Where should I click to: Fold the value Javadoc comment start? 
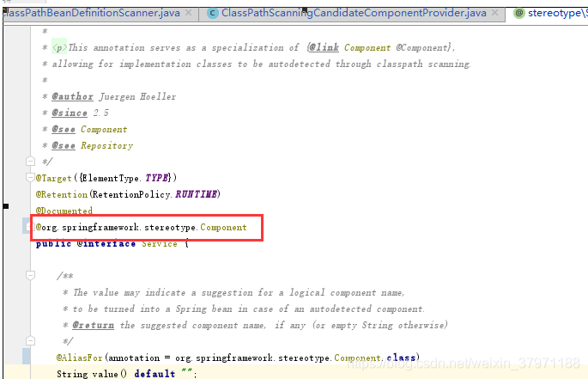click(x=30, y=275)
